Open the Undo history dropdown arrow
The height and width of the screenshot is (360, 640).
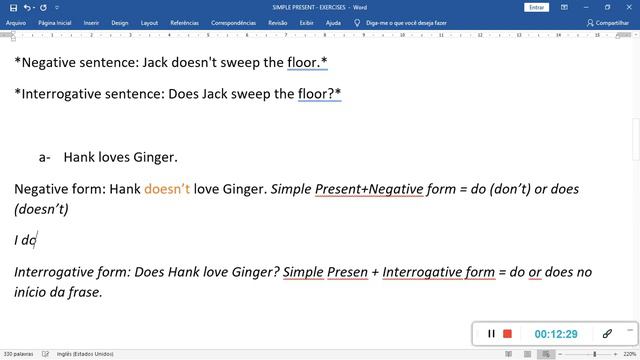pyautogui.click(x=34, y=7)
